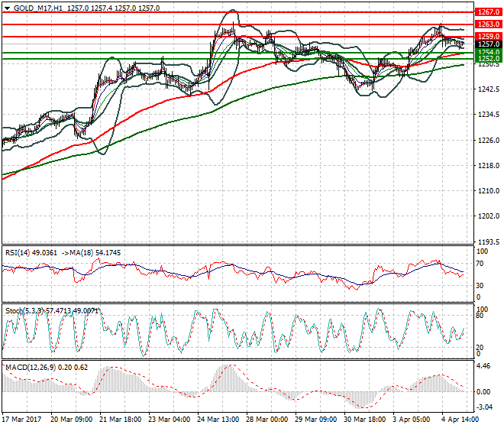Click the 1226.0 price scale value
This screenshot has height=428, width=504.
489,141
